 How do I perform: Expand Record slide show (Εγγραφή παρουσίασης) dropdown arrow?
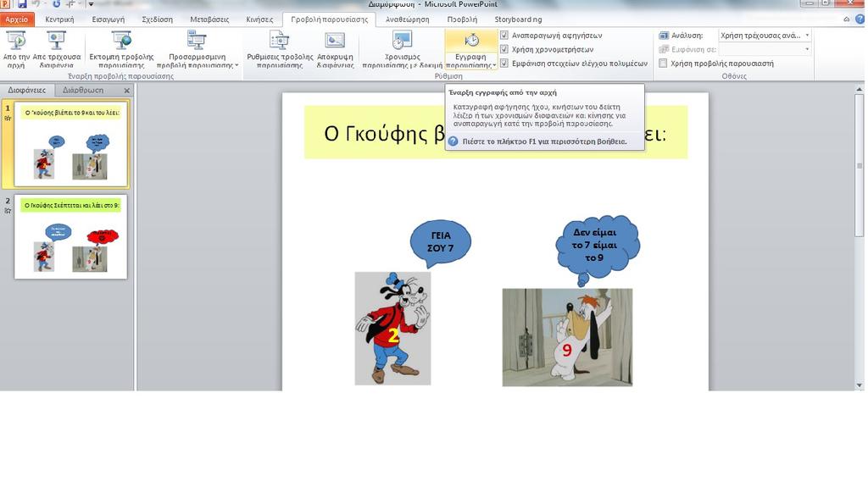(x=494, y=65)
